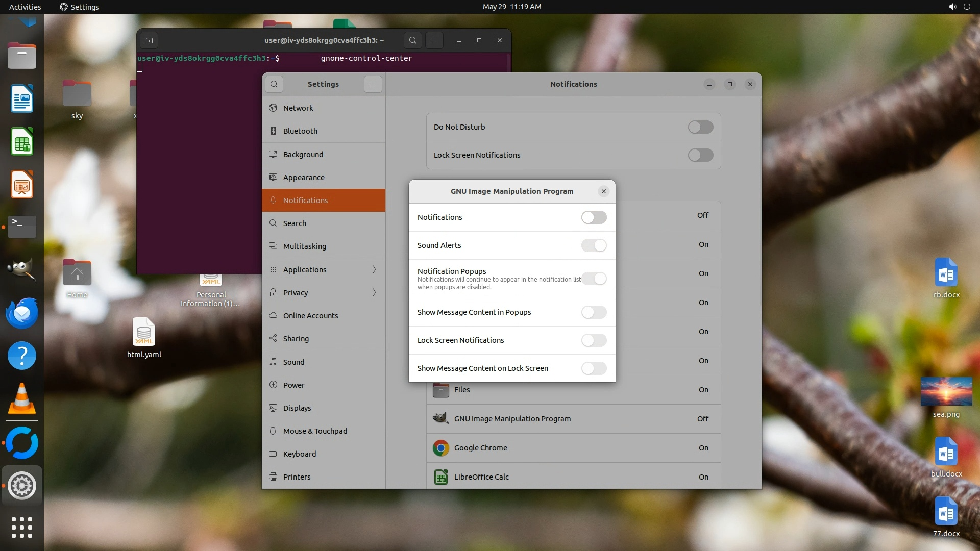This screenshot has width=980, height=551.
Task: Click the Bluetooth sidebar icon
Action: tap(273, 131)
